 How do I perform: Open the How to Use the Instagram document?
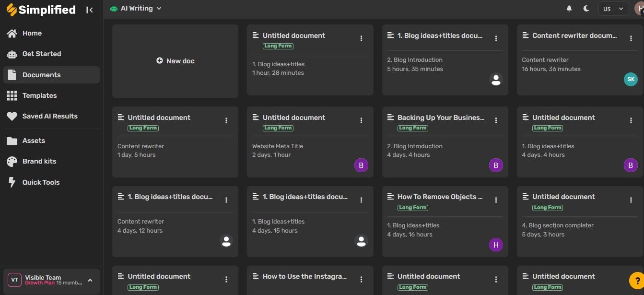(304, 276)
